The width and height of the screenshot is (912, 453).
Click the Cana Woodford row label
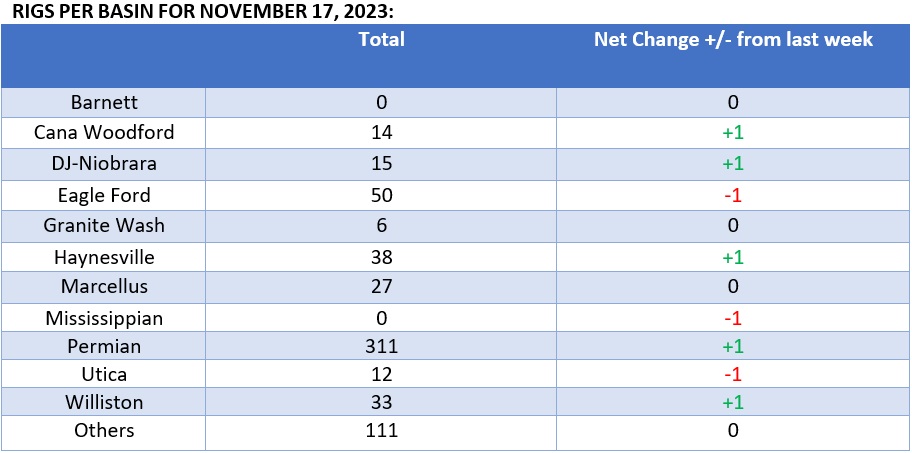point(104,133)
